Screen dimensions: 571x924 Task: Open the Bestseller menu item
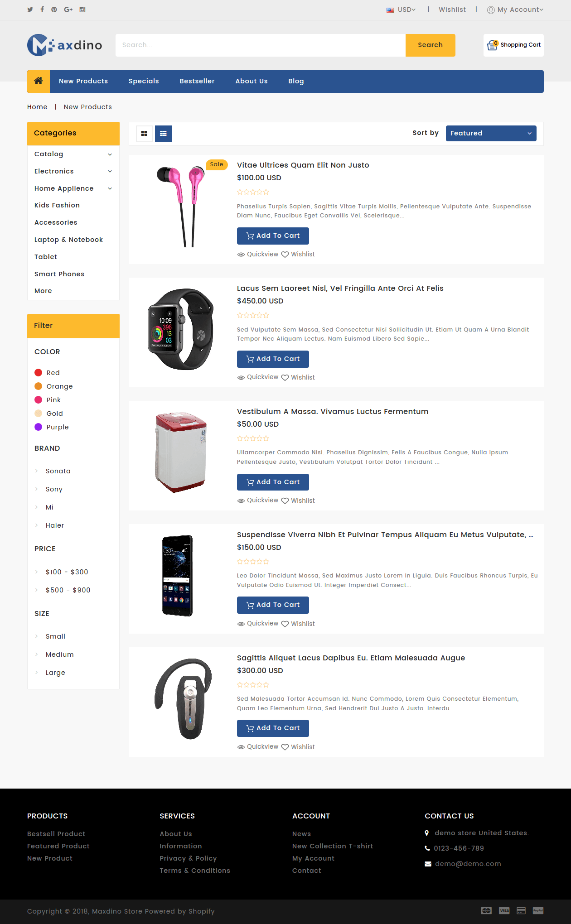point(197,81)
